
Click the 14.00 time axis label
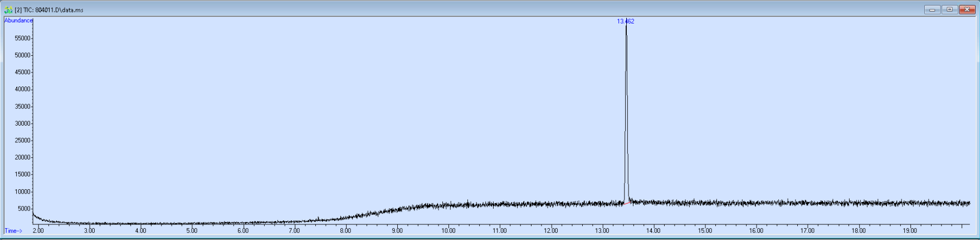[654, 231]
